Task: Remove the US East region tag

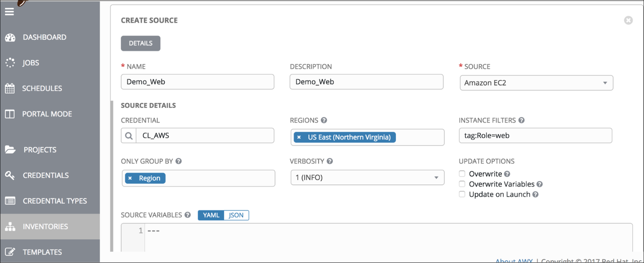Action: pyautogui.click(x=299, y=138)
